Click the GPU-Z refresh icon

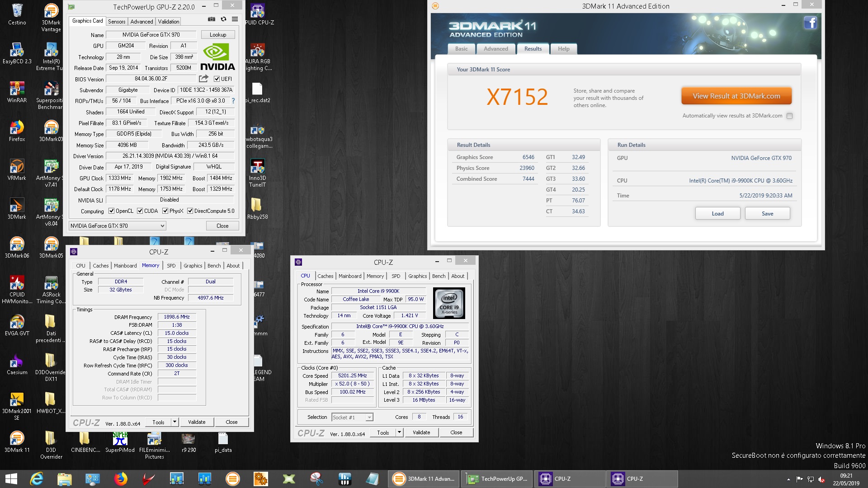tap(223, 19)
